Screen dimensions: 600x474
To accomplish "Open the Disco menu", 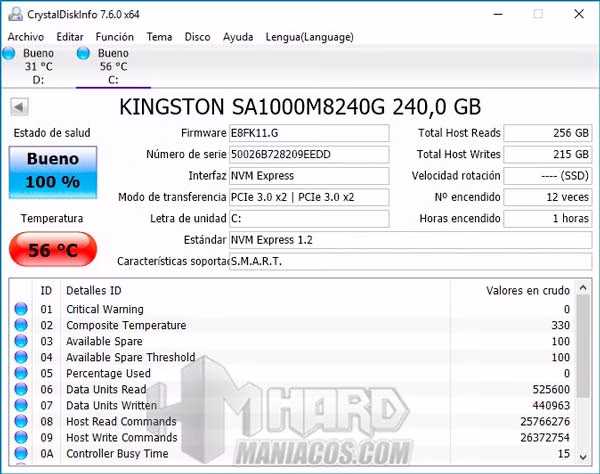I will pyautogui.click(x=198, y=36).
